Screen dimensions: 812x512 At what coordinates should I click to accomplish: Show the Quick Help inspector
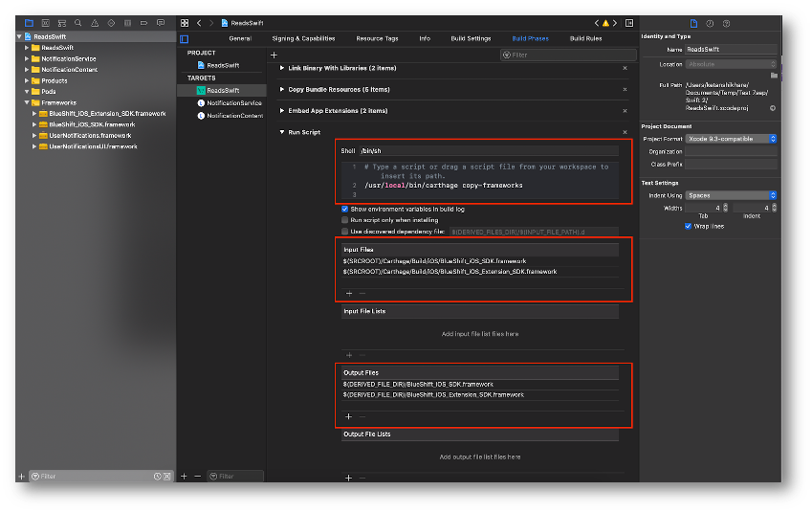[x=727, y=23]
